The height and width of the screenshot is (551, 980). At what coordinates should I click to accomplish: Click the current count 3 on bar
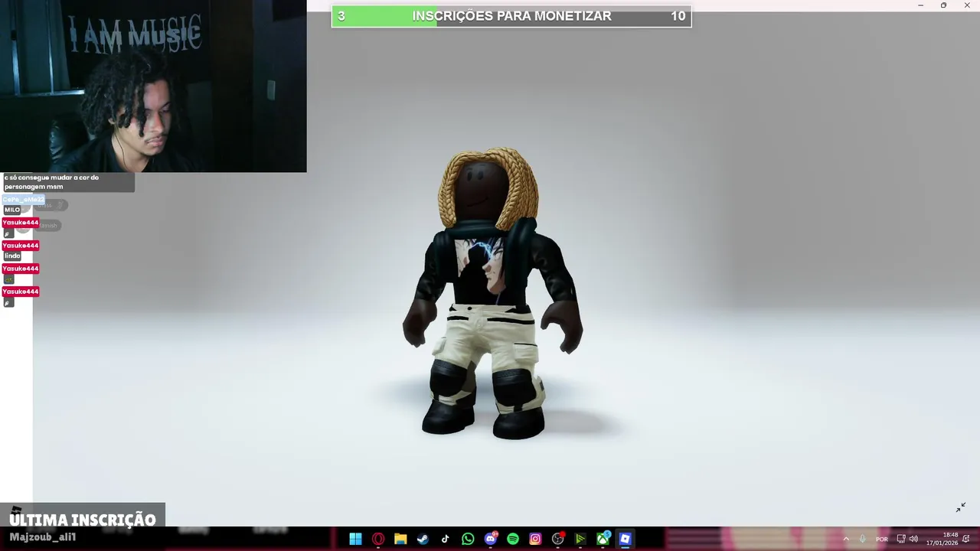pyautogui.click(x=341, y=16)
